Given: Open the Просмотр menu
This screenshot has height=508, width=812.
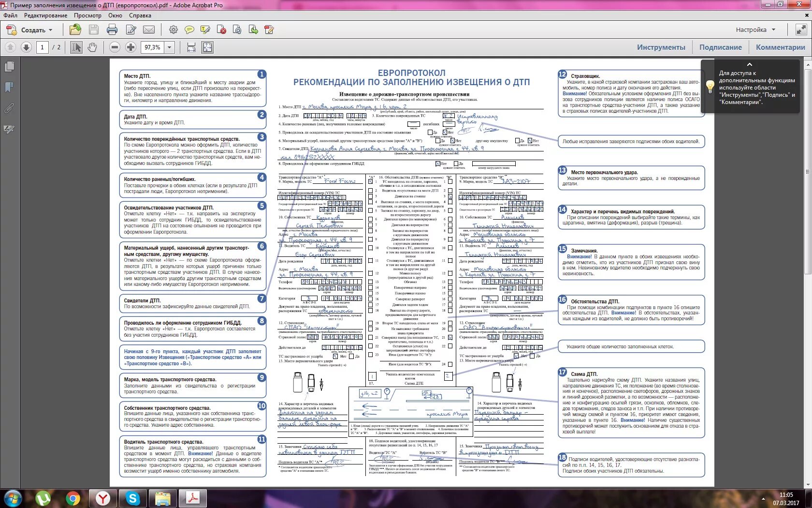Looking at the screenshot, I should (x=88, y=15).
